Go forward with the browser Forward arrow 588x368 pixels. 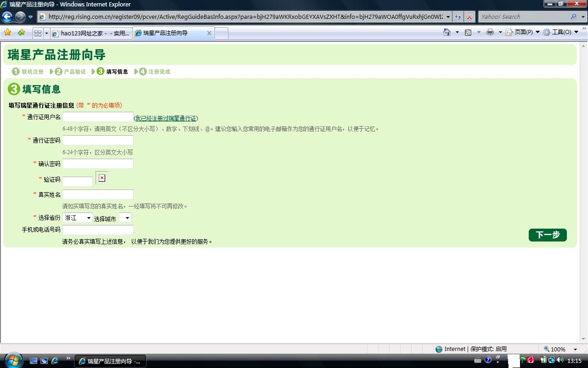coord(20,17)
